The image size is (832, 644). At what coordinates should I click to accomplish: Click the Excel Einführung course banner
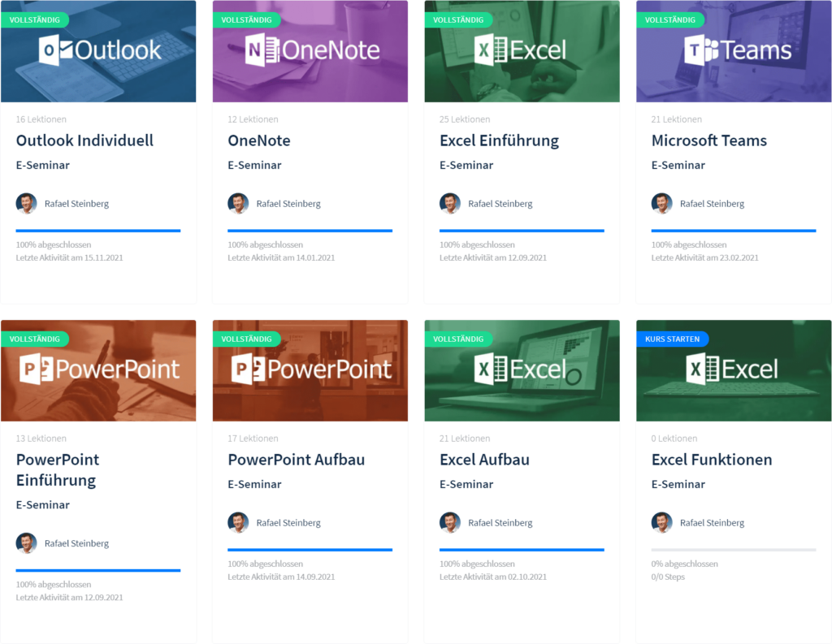522,51
